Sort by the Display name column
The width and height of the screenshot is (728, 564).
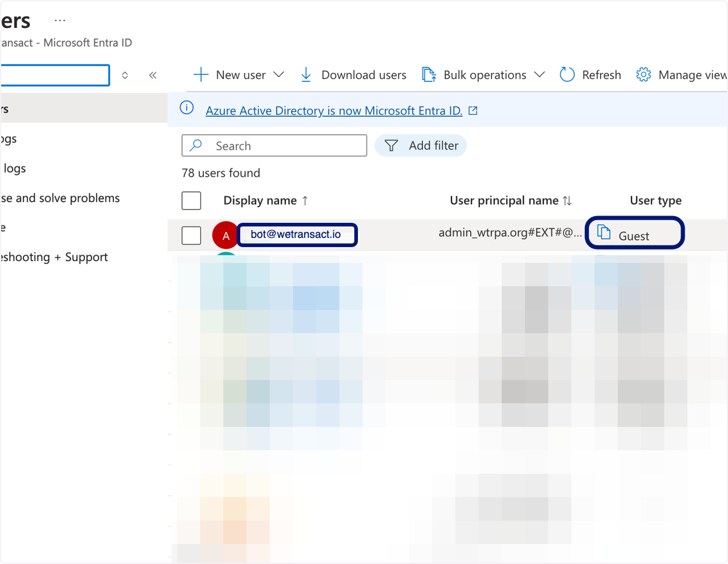pos(266,200)
